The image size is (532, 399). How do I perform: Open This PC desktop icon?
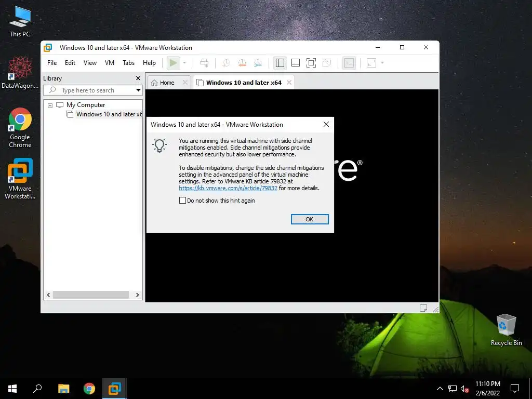pos(20,22)
